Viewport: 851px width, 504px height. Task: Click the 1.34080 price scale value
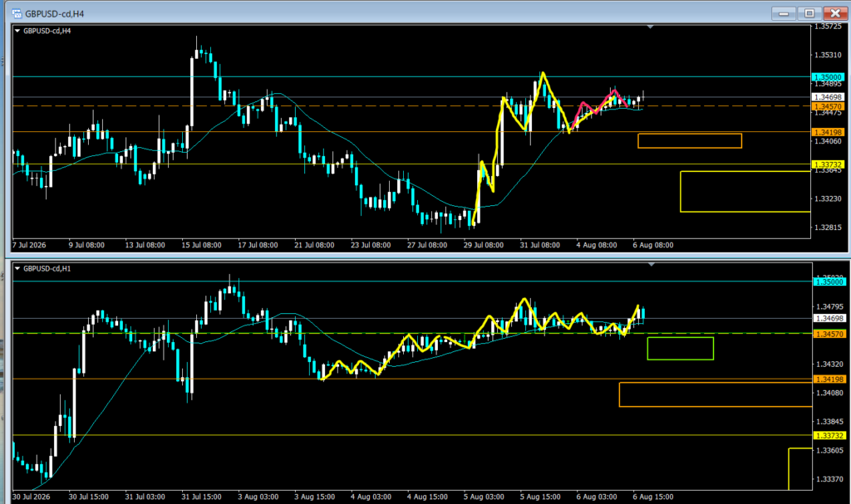coord(830,393)
